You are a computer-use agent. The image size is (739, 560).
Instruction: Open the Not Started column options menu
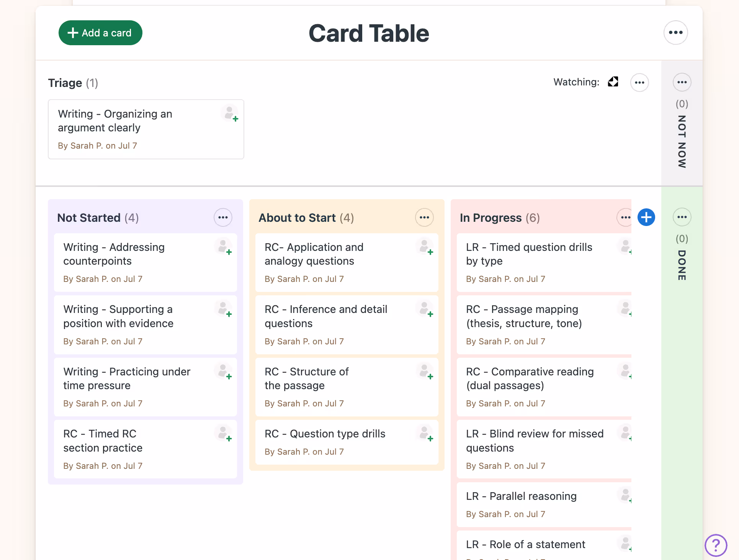coord(223,217)
